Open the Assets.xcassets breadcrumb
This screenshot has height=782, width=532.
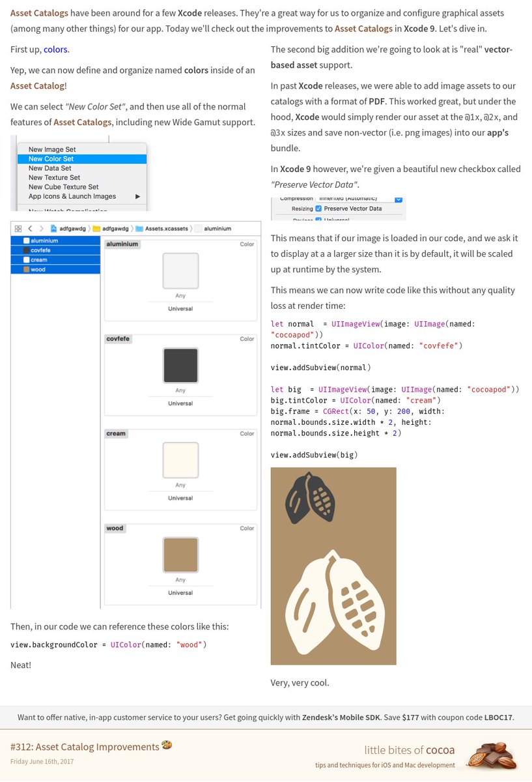point(162,229)
